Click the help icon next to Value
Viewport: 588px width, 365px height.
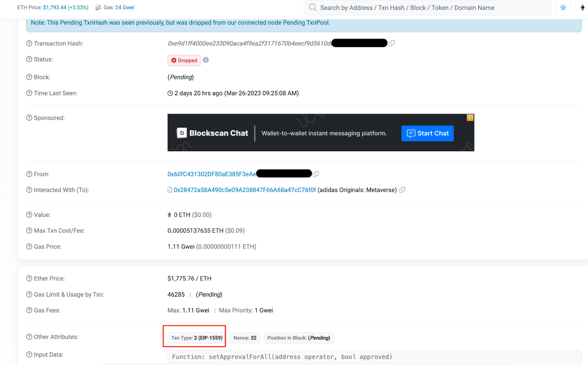pos(29,215)
